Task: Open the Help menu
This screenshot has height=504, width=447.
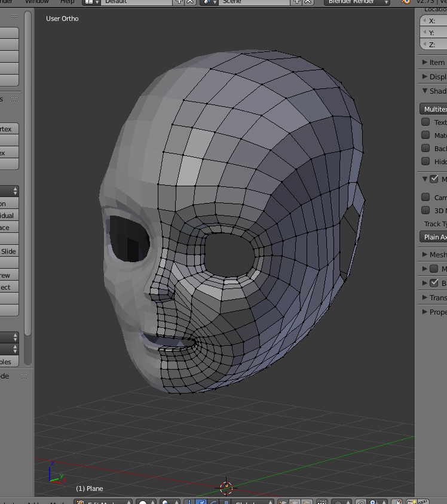Action: [67, 2]
